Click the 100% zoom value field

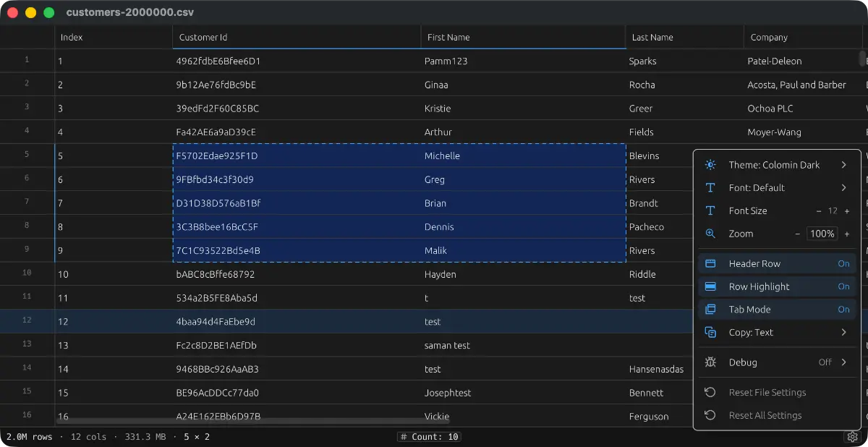coord(822,234)
